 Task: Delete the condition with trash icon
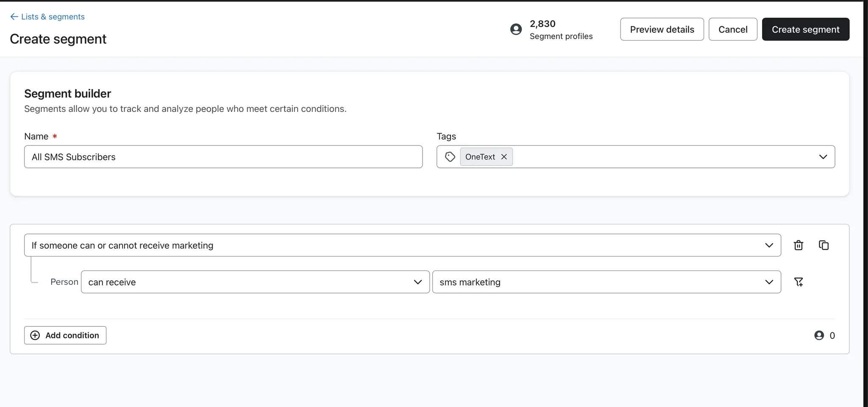[x=798, y=245]
